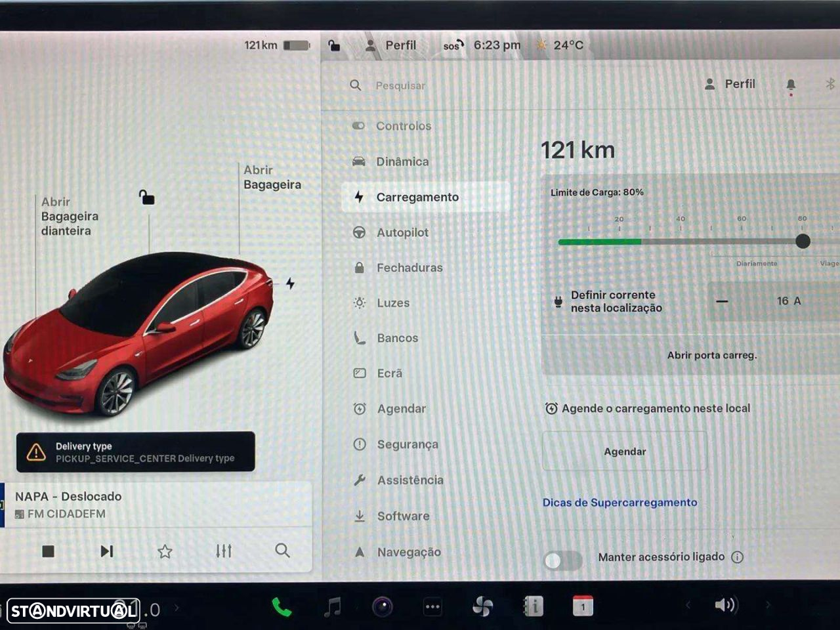This screenshot has width=840, height=630.
Task: Tap NAPA - Deslocado track title
Action: pos(68,497)
